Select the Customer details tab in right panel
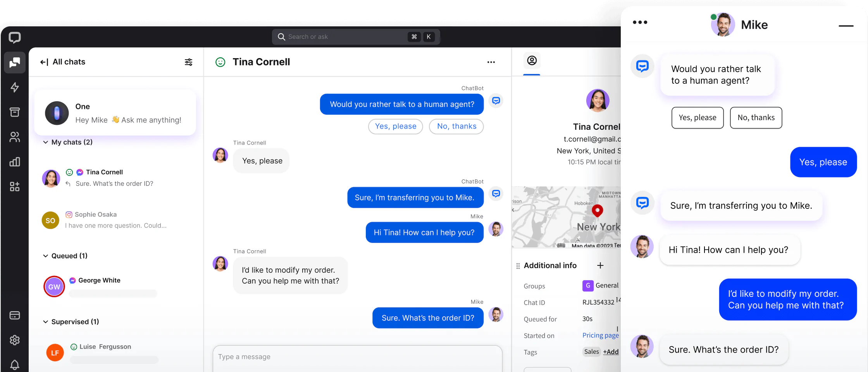This screenshot has height=372, width=868. point(532,61)
